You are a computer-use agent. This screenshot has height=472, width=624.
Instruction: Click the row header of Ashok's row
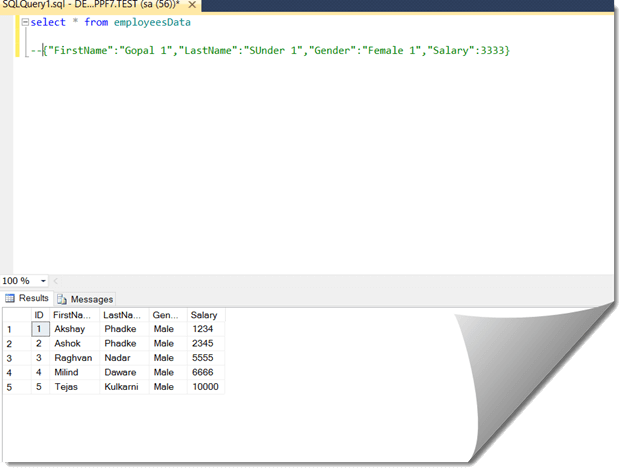click(17, 344)
